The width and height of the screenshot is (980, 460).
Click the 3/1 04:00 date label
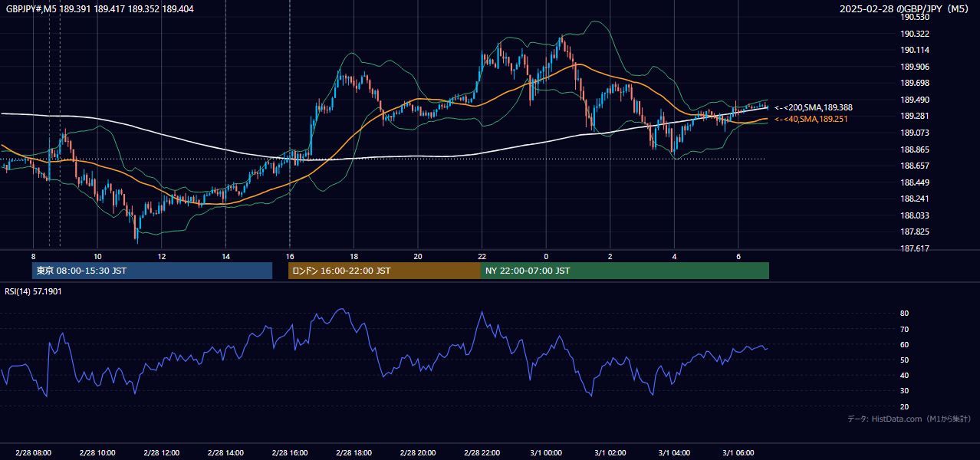tap(674, 452)
